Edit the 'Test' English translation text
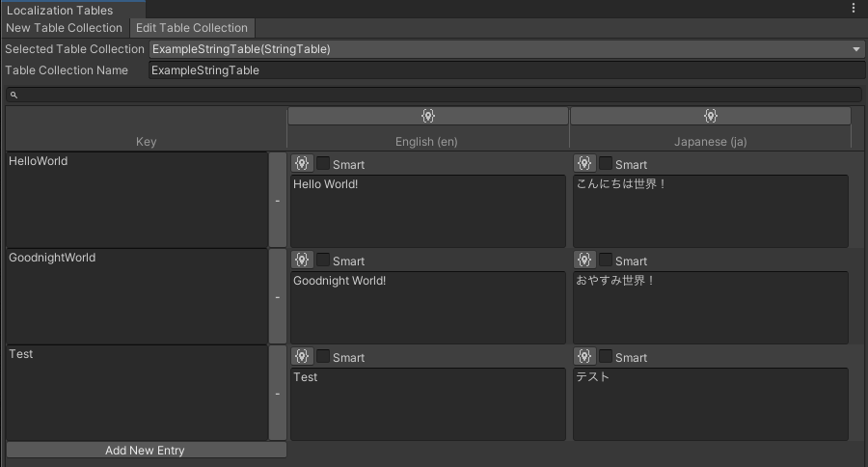Screen dimensions: 868x467 click(428, 404)
